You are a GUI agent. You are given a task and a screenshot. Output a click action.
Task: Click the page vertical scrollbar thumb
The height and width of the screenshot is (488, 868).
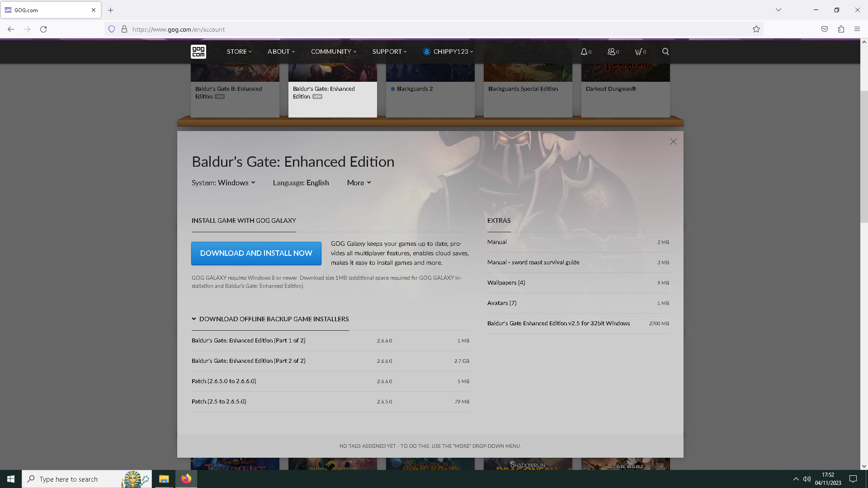tap(864, 157)
